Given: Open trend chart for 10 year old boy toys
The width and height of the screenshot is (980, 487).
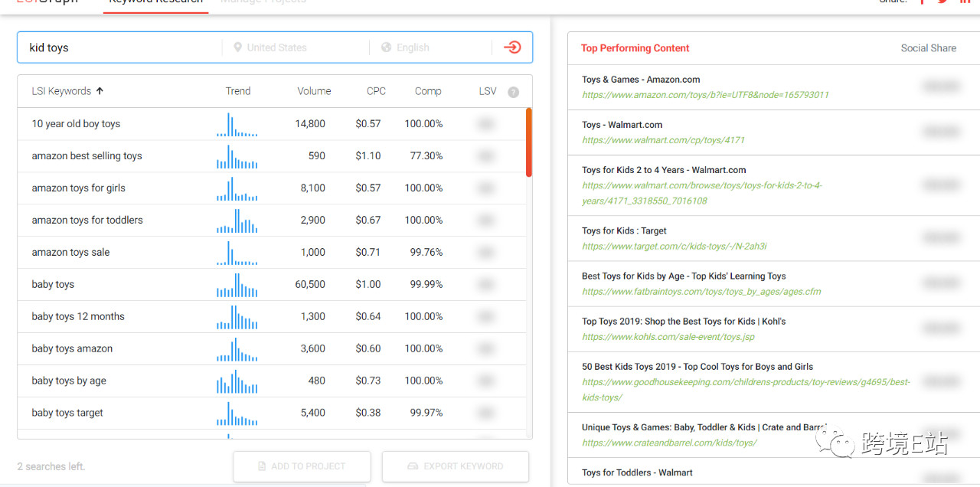Looking at the screenshot, I should point(237,124).
